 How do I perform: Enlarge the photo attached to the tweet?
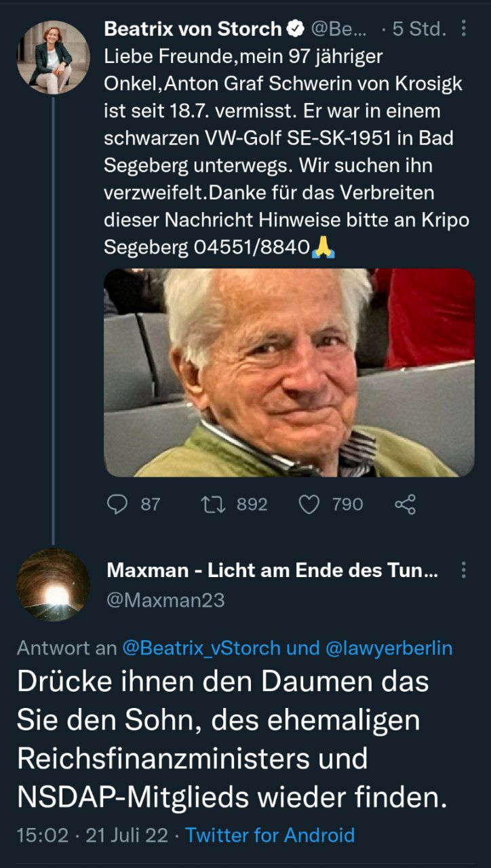pos(289,372)
